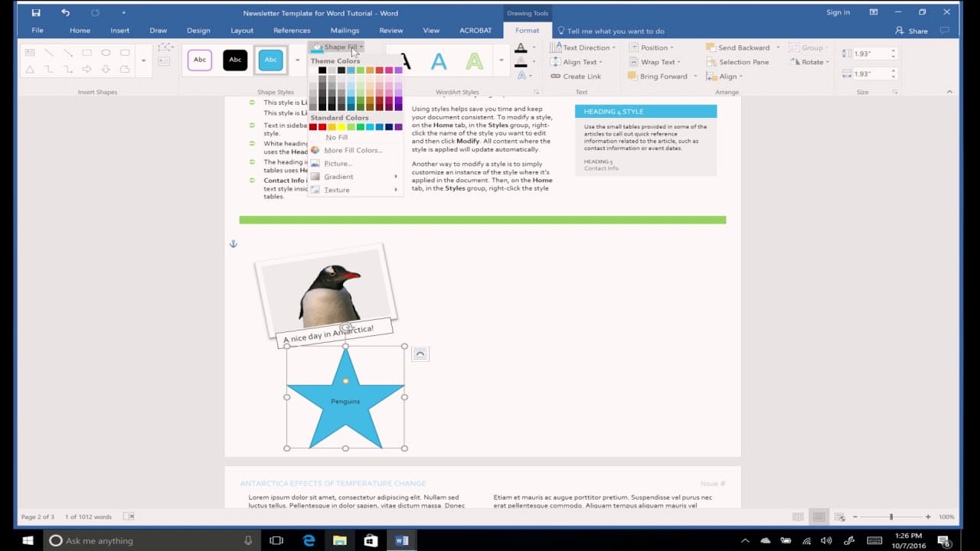
Task: Click the Tell me what you want to do box
Action: [x=616, y=31]
